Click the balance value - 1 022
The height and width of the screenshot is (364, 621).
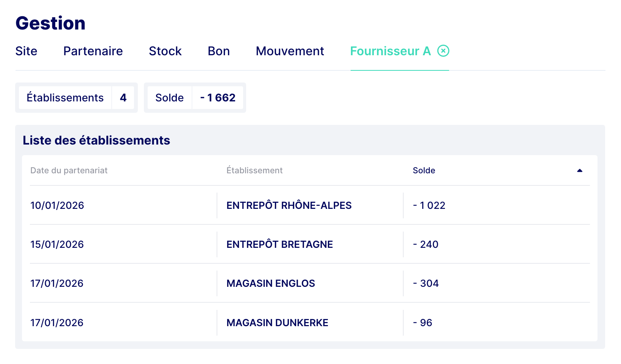429,205
